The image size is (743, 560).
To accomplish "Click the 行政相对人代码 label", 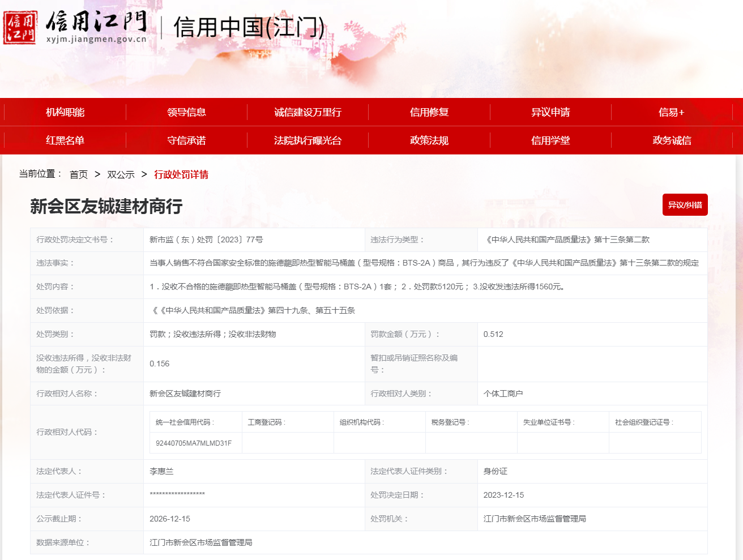I will coord(67,432).
